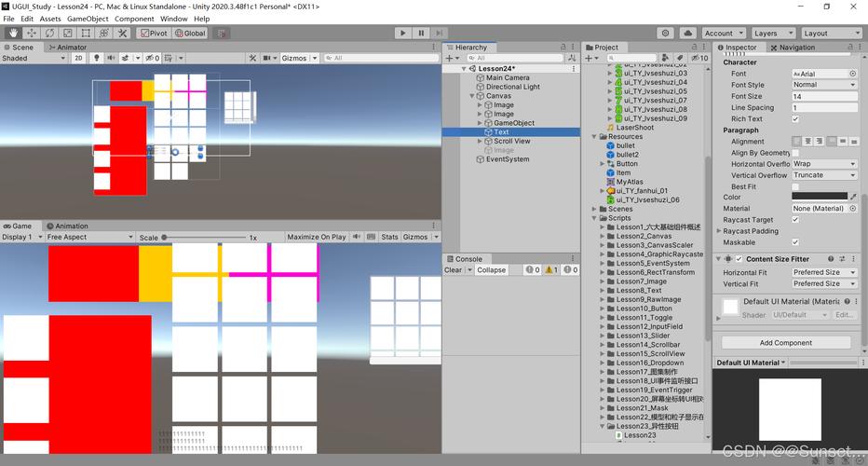
Task: Toggle the Maskable checkbox
Action: tap(795, 242)
